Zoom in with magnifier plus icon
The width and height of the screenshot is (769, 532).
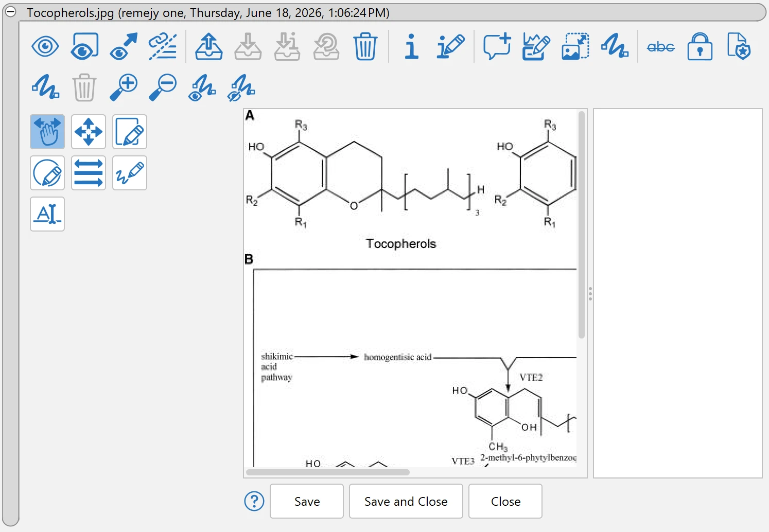[124, 87]
